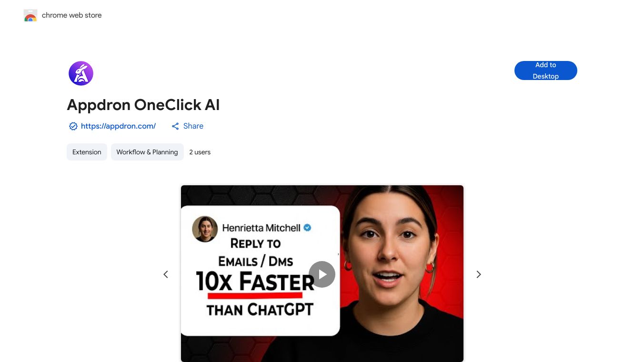644x362 pixels.
Task: Open the Workflow & Planning category chip
Action: pos(147,152)
